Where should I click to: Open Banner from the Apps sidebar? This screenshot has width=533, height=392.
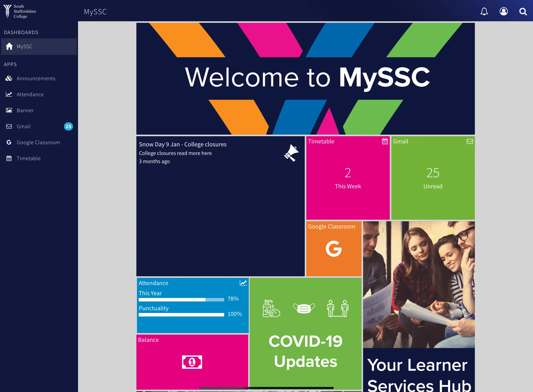coord(25,110)
